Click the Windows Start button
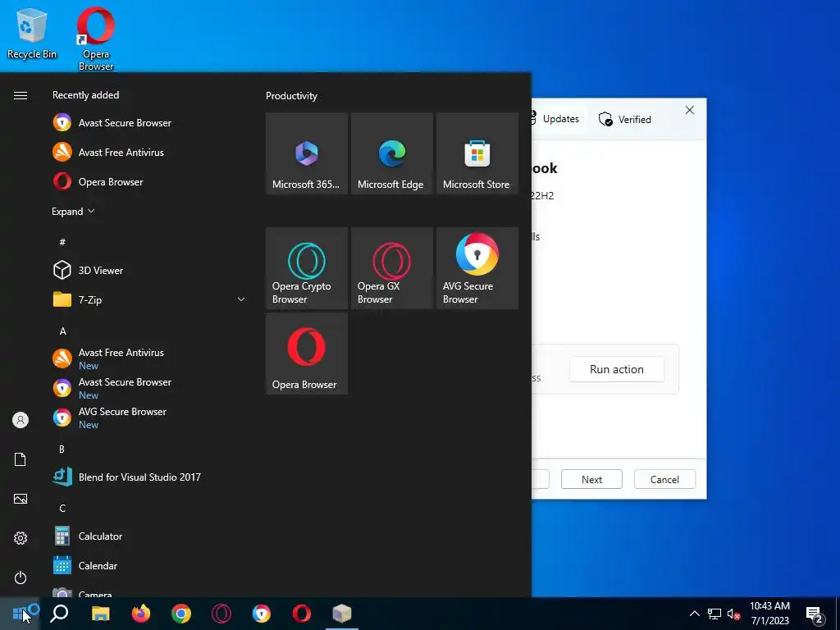This screenshot has height=630, width=840. pyautogui.click(x=20, y=614)
